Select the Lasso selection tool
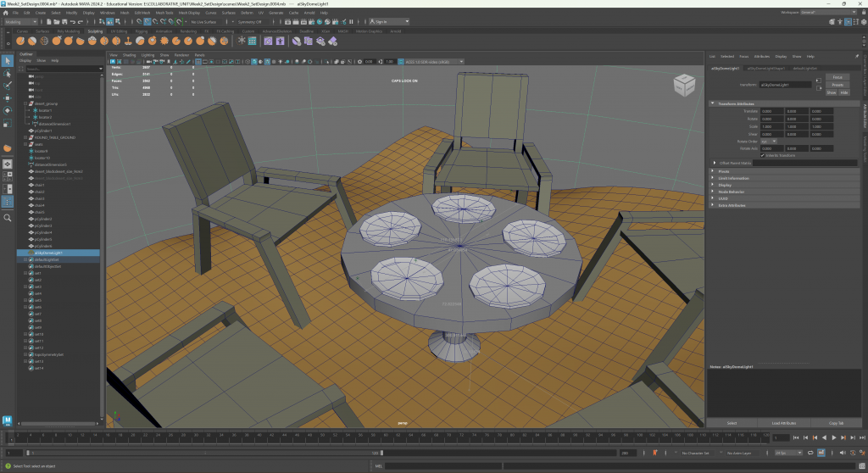 [x=8, y=74]
